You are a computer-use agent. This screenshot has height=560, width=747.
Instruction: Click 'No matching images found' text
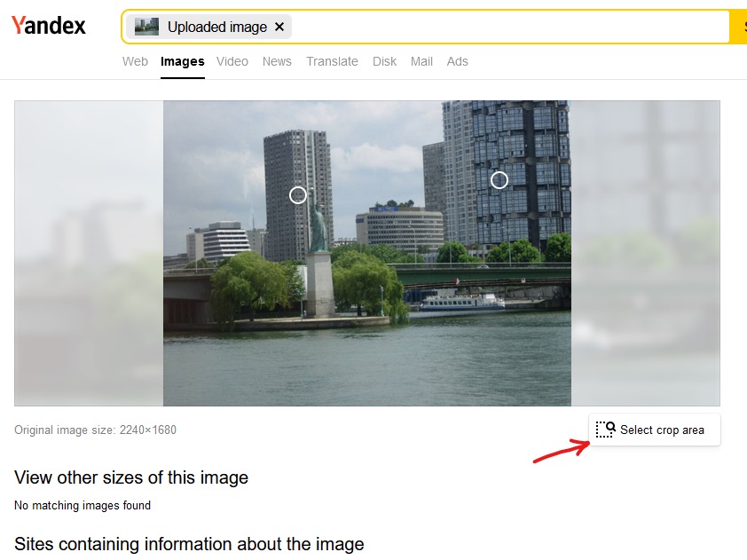pos(83,505)
